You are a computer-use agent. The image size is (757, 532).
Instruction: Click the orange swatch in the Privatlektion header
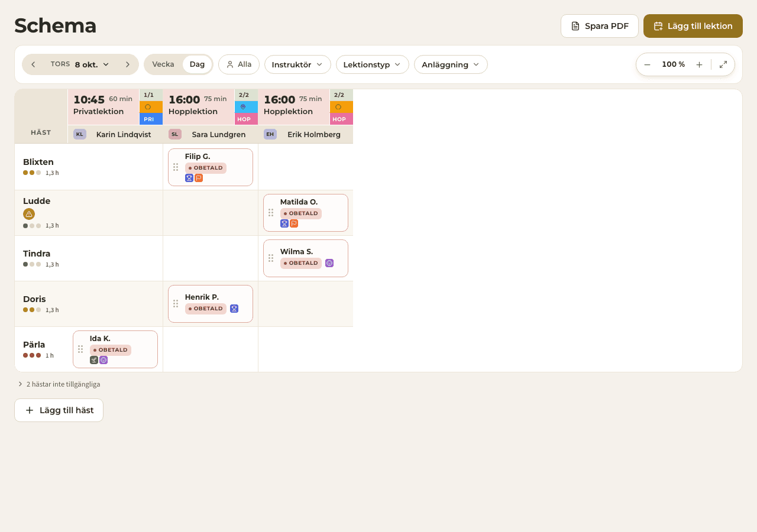pyautogui.click(x=151, y=107)
